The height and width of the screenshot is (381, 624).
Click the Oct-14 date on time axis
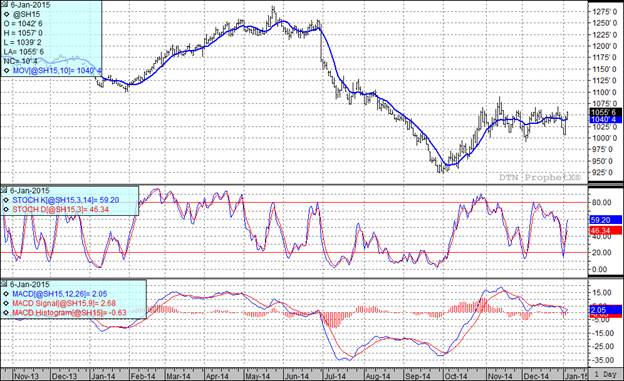pos(456,376)
